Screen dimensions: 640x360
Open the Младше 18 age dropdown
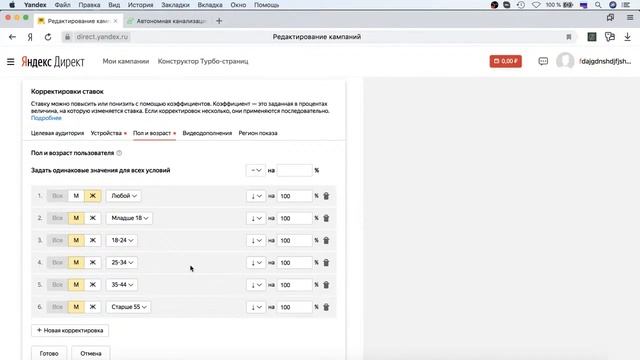tap(129, 218)
